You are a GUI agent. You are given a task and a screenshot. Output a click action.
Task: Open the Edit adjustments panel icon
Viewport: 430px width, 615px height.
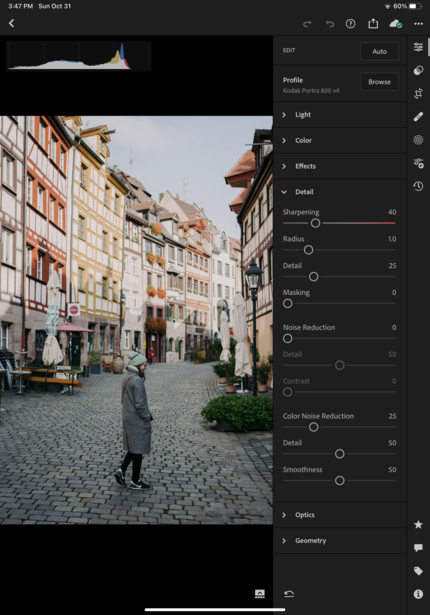(418, 47)
